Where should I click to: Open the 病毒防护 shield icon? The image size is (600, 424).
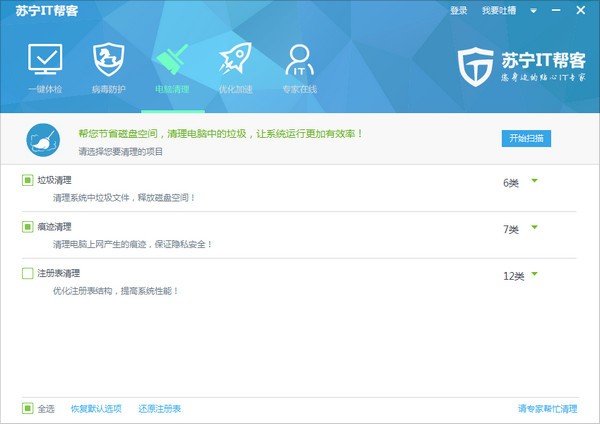[110, 62]
